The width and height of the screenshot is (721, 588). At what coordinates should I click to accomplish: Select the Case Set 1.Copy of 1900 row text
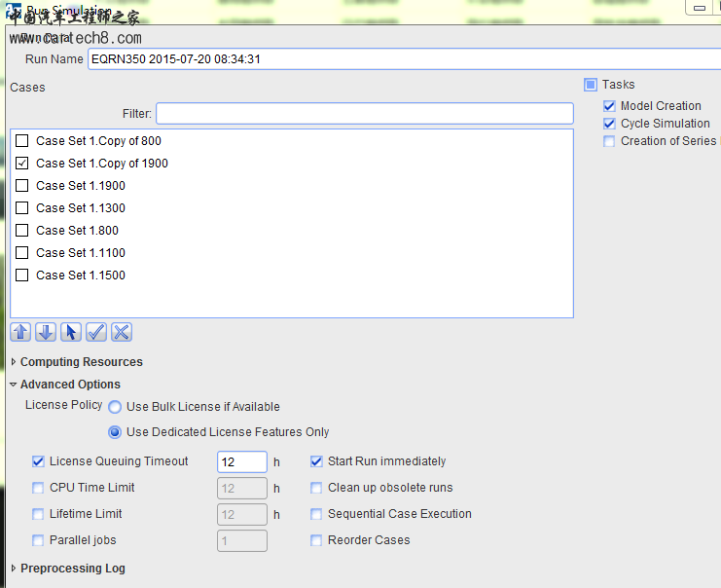coord(102,164)
